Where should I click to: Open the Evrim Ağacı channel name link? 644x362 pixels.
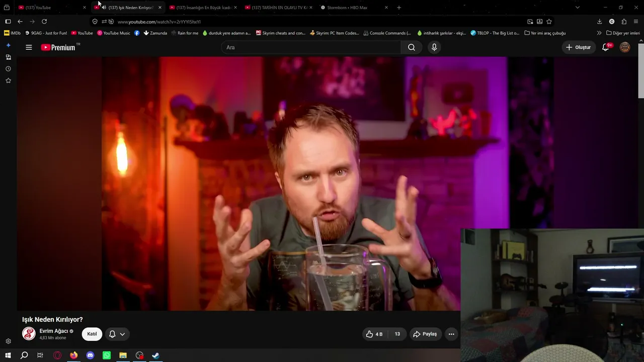click(54, 331)
